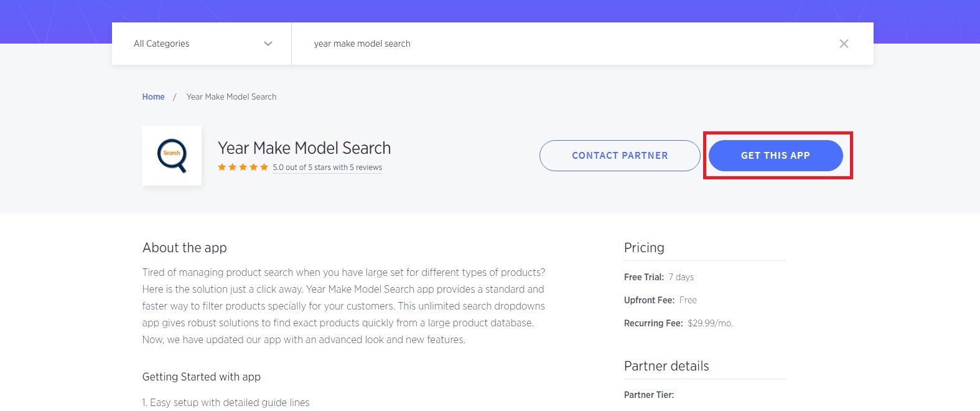
Task: Click the 'Getting Started with app' heading
Action: click(202, 377)
